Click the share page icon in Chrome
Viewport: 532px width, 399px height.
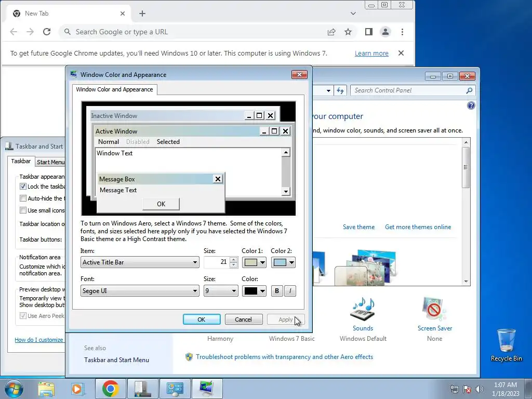331,32
